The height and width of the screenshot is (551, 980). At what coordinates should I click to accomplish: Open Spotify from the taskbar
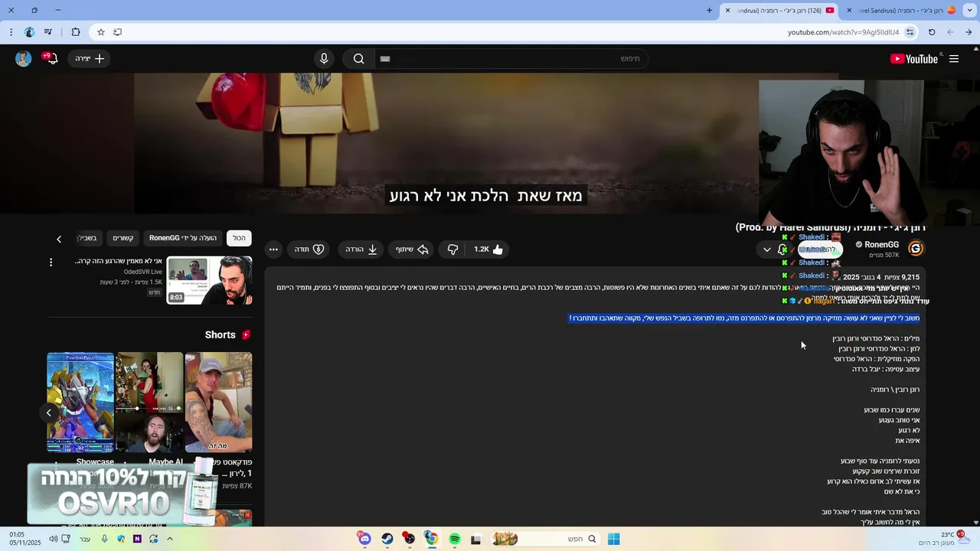point(455,539)
